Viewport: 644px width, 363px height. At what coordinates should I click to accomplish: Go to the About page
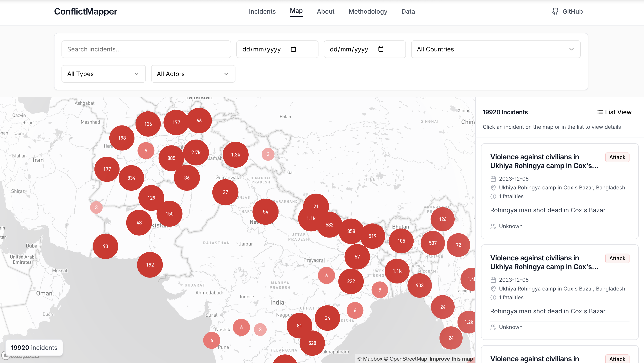coord(326,11)
